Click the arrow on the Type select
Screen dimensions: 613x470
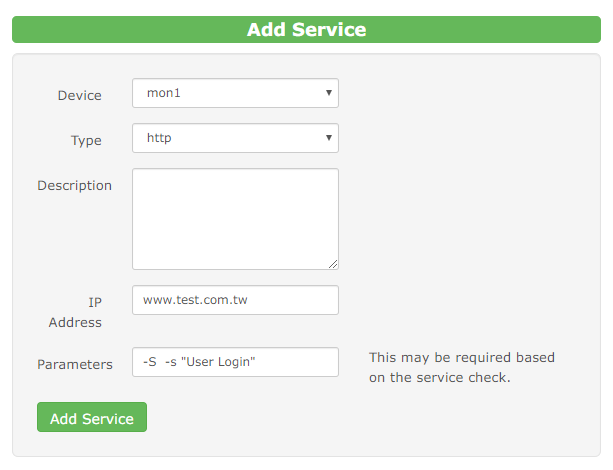[x=329, y=138]
